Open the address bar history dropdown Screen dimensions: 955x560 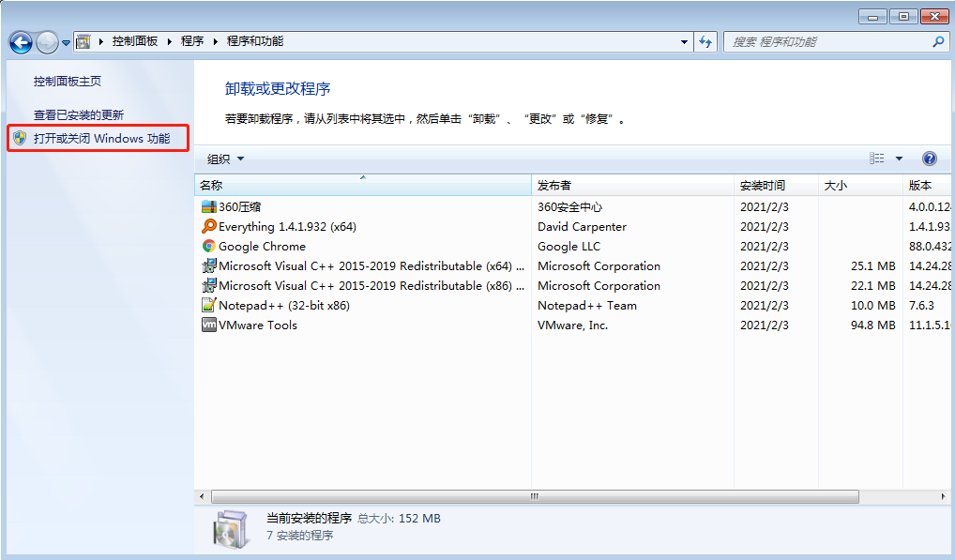click(684, 42)
